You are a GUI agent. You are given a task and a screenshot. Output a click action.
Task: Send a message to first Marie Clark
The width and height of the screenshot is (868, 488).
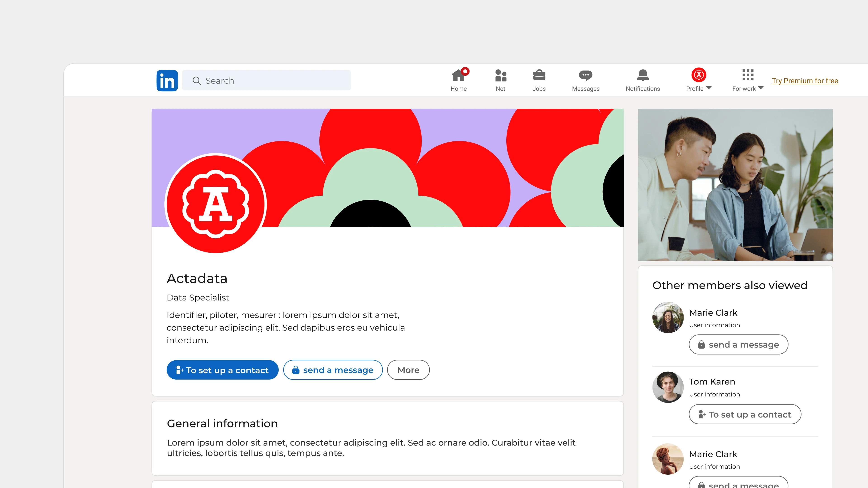click(x=738, y=345)
